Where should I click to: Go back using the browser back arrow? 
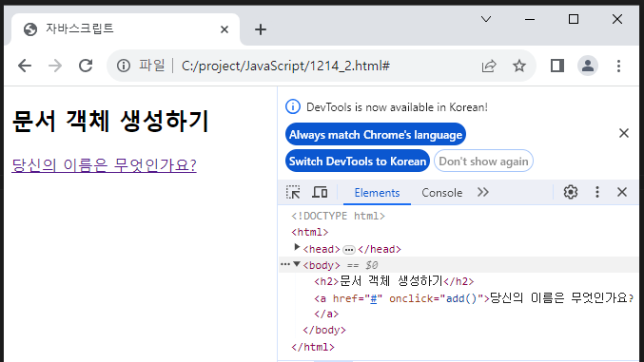[25, 66]
